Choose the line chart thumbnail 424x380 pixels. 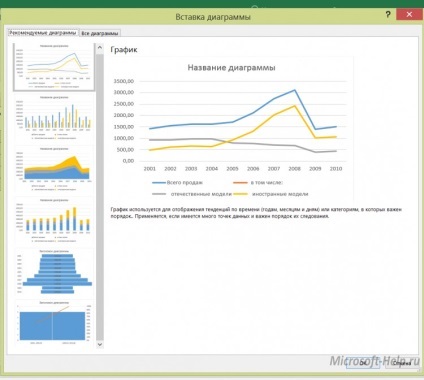click(54, 67)
